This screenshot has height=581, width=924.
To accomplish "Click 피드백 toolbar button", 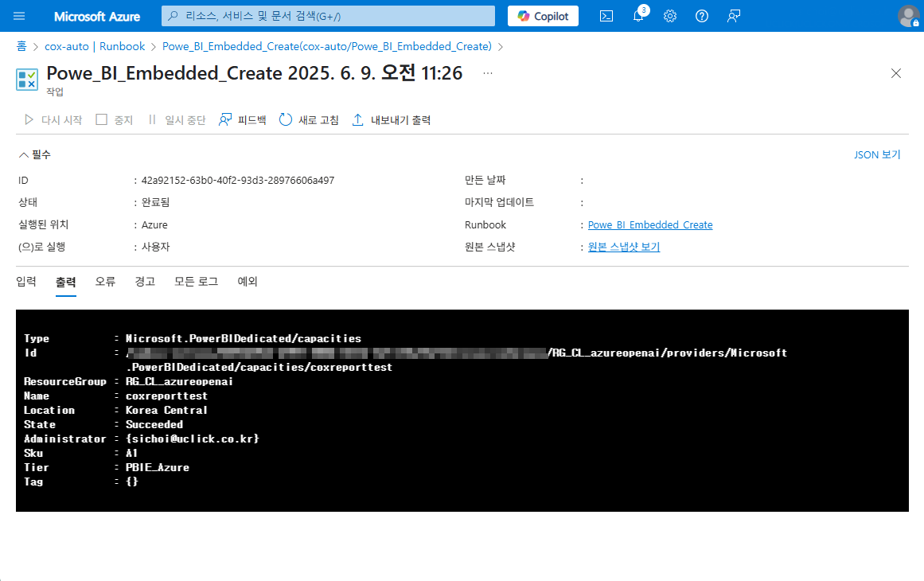I will coord(242,119).
